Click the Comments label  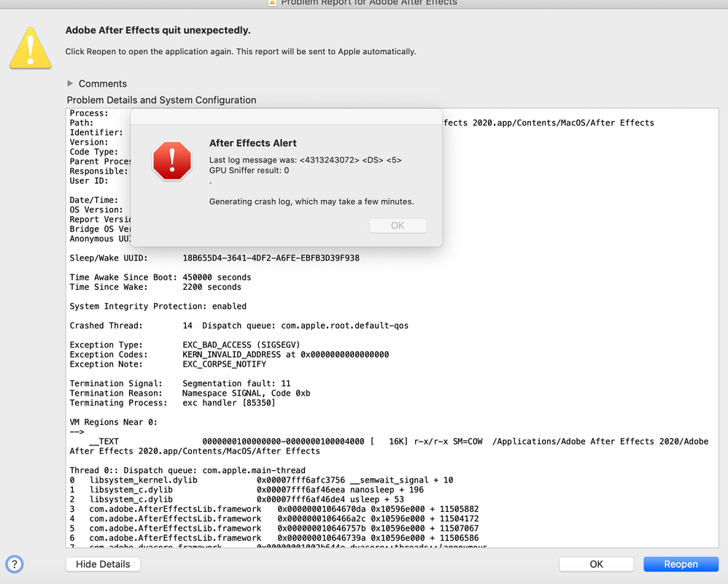pos(103,84)
